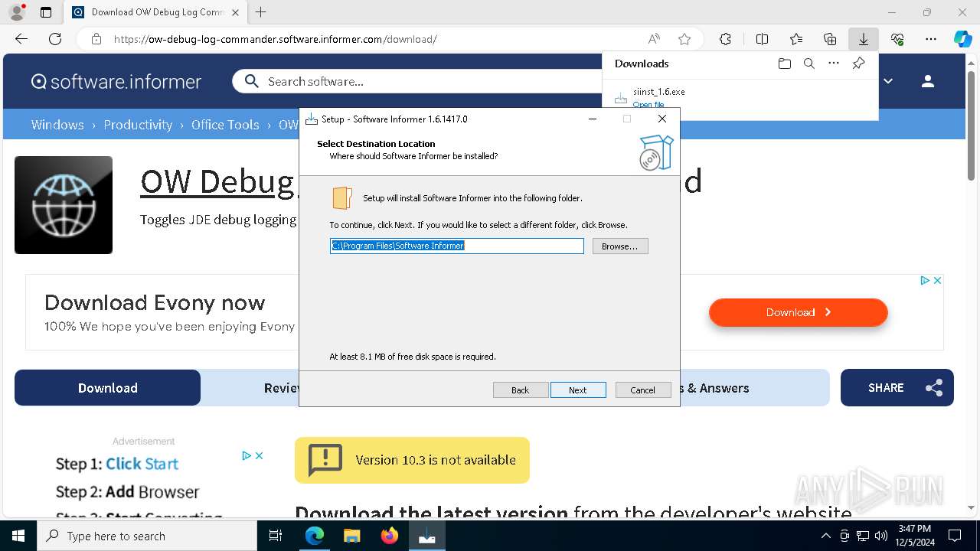Click the orange Download ad button
The width and height of the screenshot is (980, 551).
[798, 312]
